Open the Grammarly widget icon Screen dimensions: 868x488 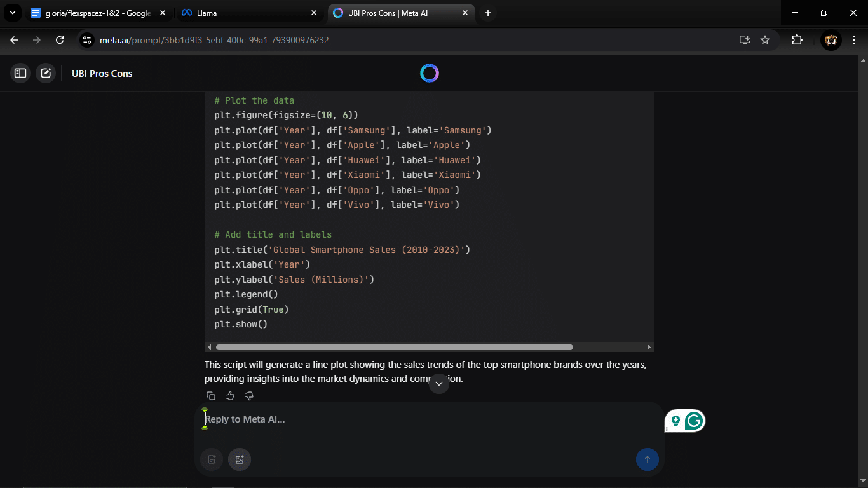click(x=694, y=421)
